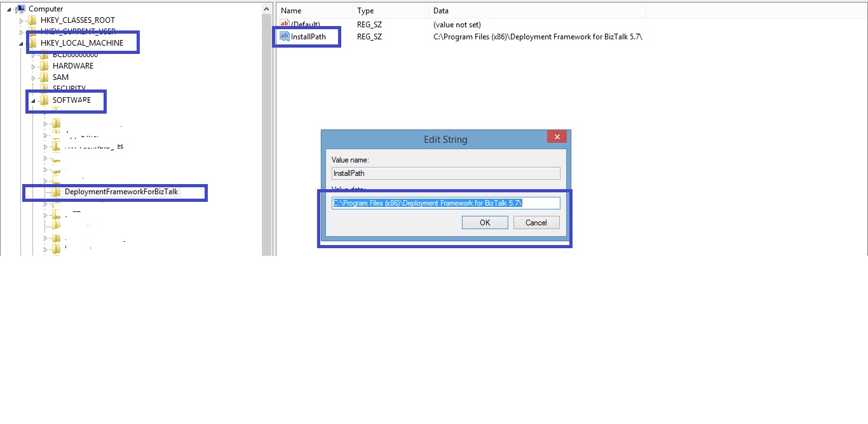Select the InstallPath value name
Image resolution: width=868 pixels, height=424 pixels.
pyautogui.click(x=308, y=37)
